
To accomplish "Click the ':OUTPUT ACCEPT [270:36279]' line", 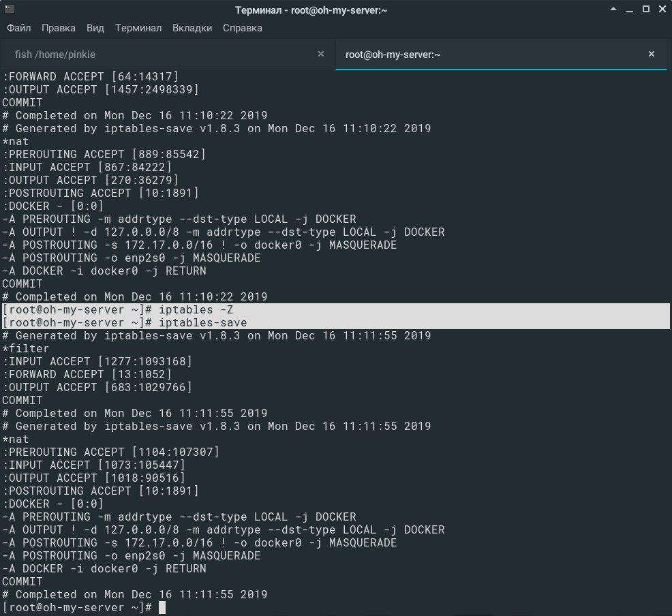I will pos(91,180).
